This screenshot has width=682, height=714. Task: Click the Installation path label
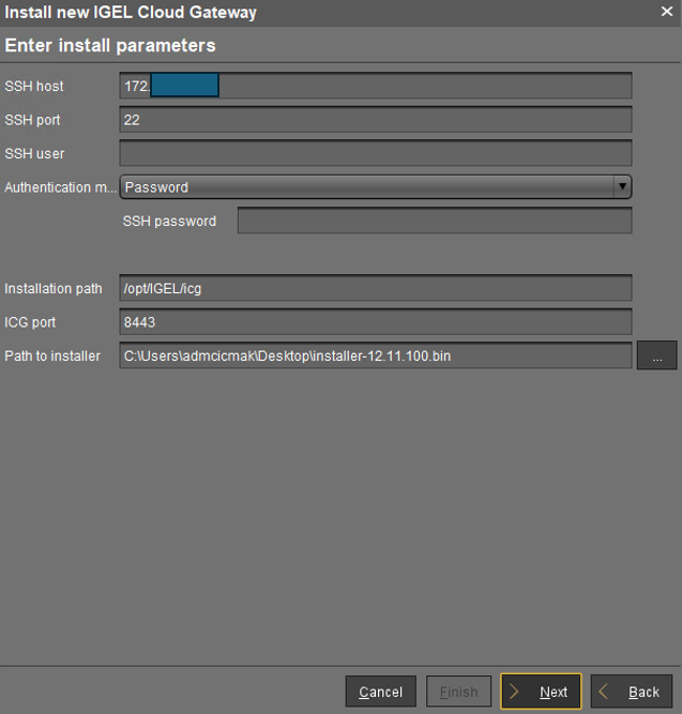click(x=53, y=289)
